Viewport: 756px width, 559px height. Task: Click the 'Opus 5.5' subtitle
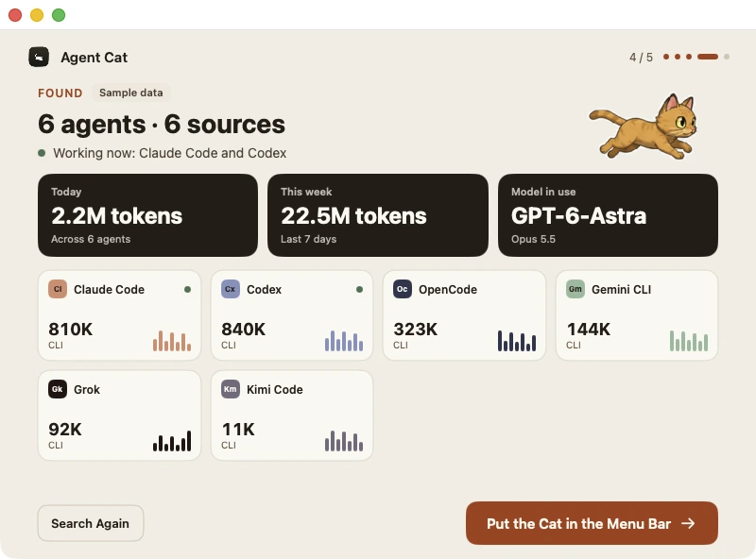(533, 239)
